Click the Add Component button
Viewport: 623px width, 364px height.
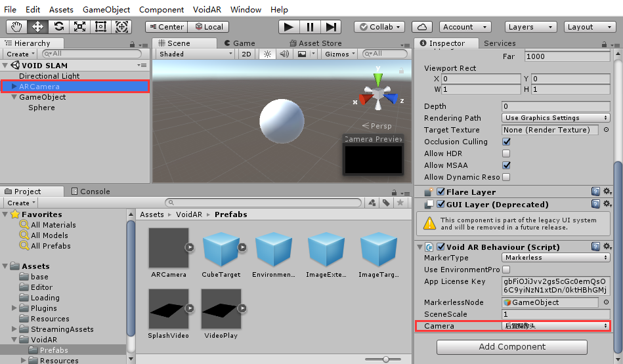[x=512, y=347]
